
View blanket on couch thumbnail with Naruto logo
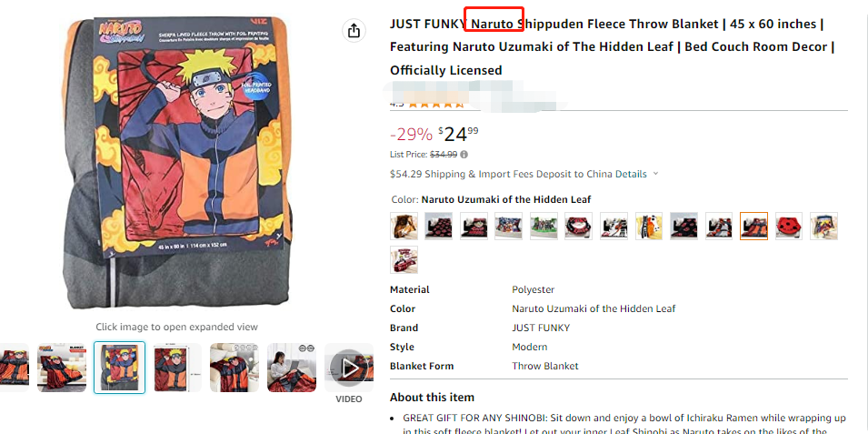tap(62, 368)
